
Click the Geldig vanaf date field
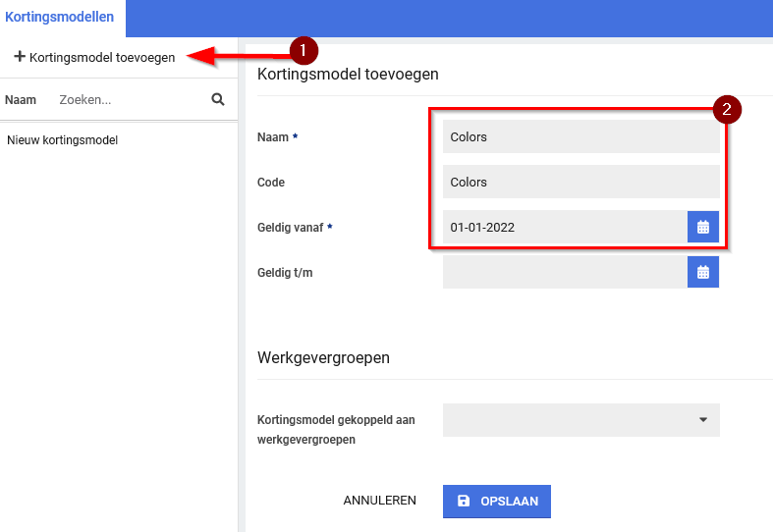pos(564,228)
